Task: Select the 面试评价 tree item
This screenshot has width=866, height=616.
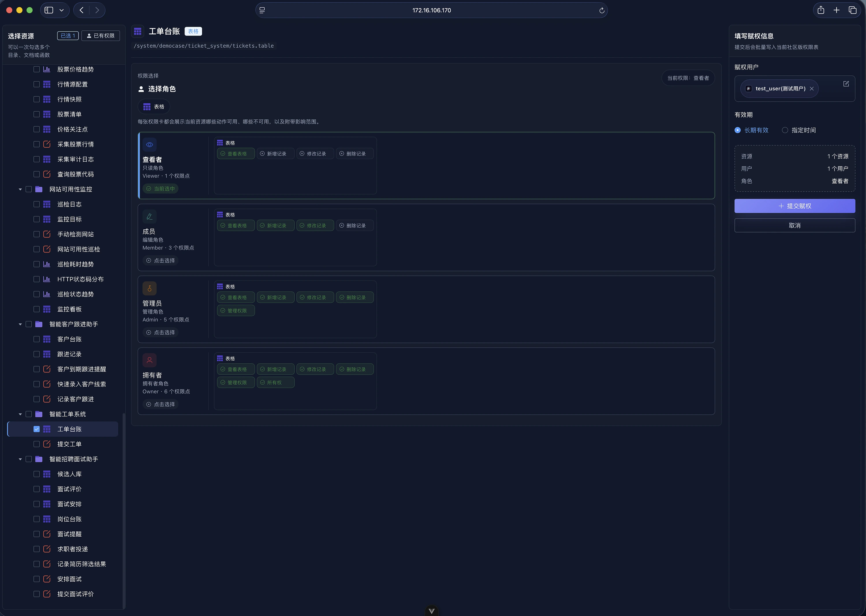Action: (x=69, y=489)
